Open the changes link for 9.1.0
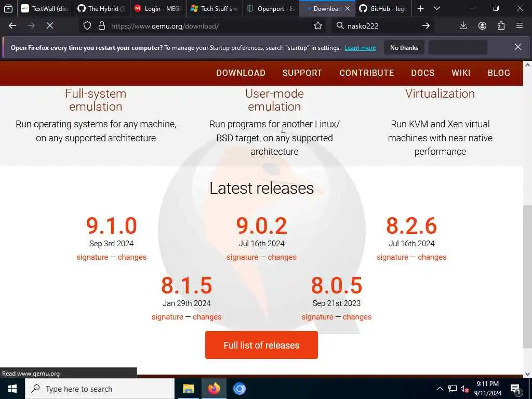The height and width of the screenshot is (399, 532). click(x=132, y=257)
